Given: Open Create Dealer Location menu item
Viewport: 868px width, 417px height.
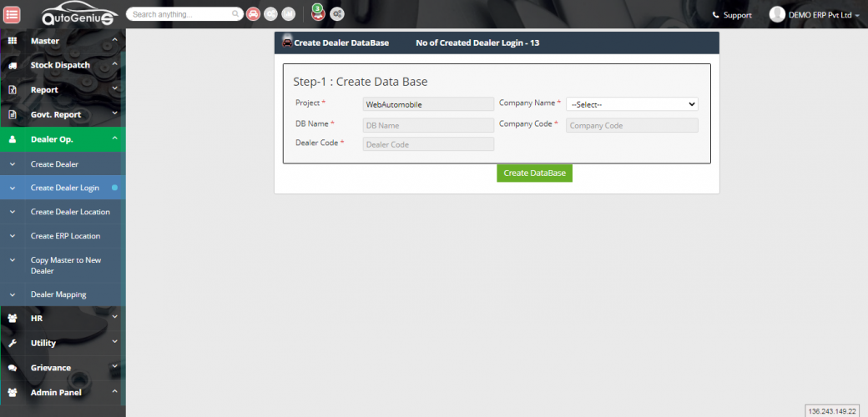Looking at the screenshot, I should point(70,212).
